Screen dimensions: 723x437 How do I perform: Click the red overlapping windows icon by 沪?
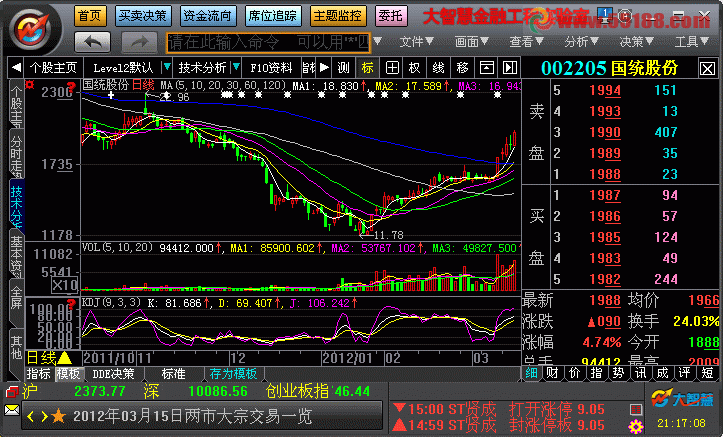12,392
